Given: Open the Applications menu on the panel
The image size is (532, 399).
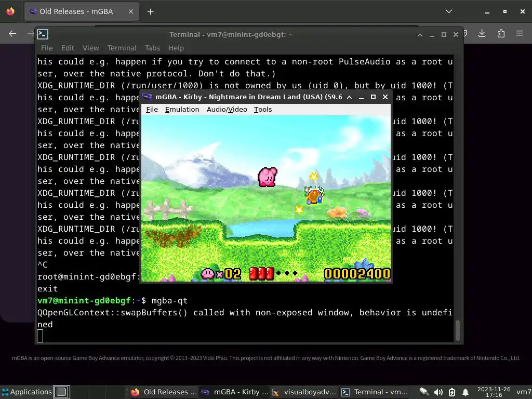Looking at the screenshot, I should [x=27, y=392].
